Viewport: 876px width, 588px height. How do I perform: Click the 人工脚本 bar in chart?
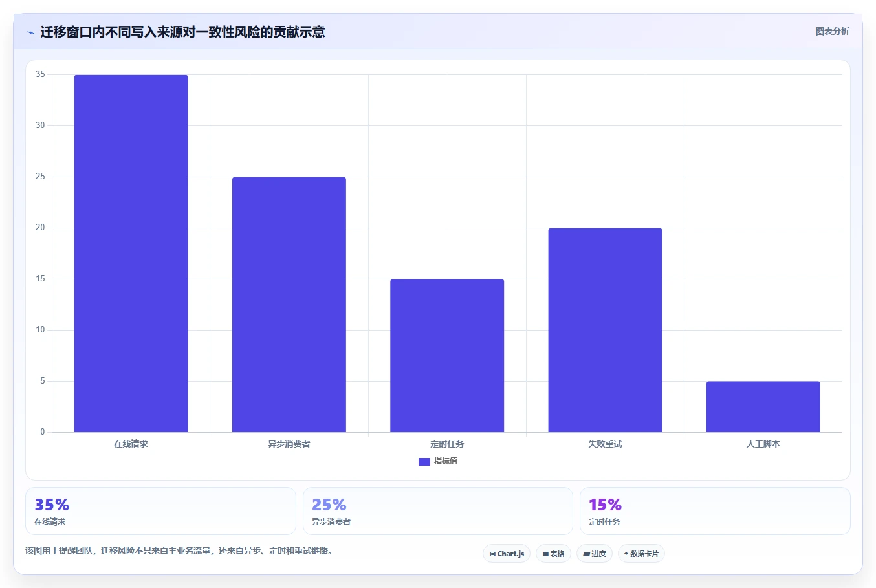(763, 407)
